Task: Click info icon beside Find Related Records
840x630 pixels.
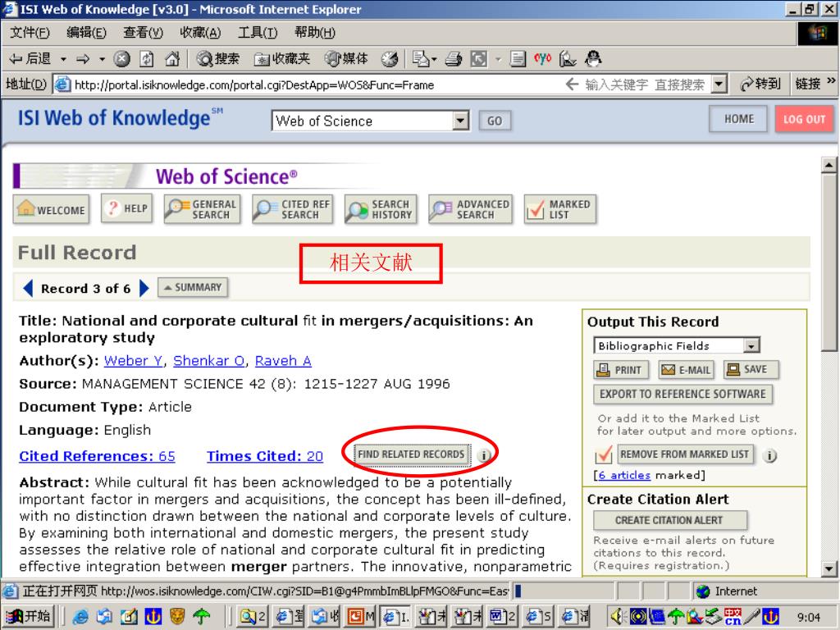Action: click(484, 455)
